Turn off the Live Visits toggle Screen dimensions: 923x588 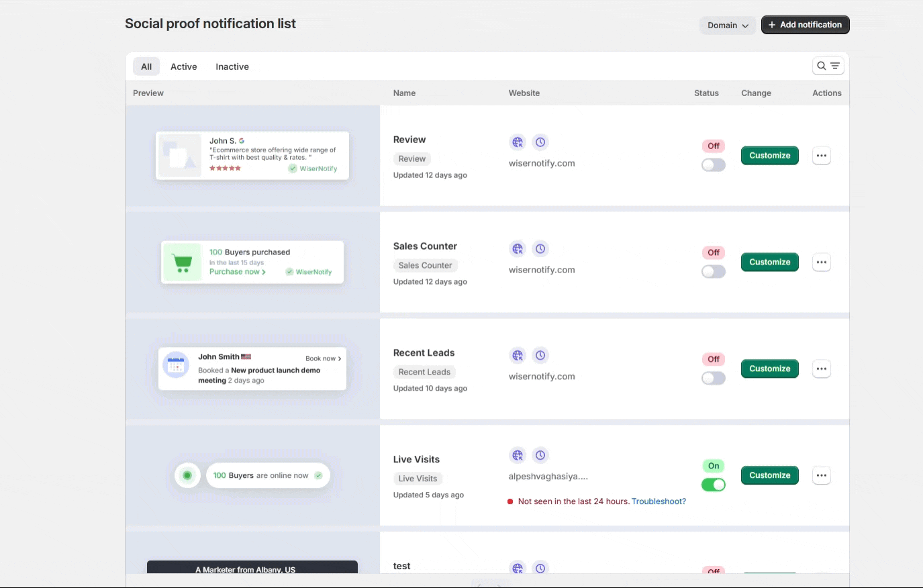[714, 485]
